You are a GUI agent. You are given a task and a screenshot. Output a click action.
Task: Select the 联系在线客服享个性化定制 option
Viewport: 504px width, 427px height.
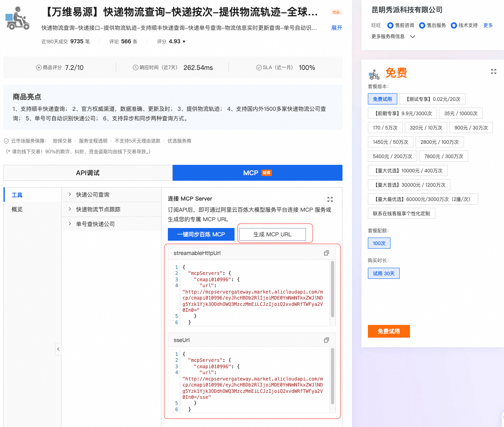[x=402, y=214]
